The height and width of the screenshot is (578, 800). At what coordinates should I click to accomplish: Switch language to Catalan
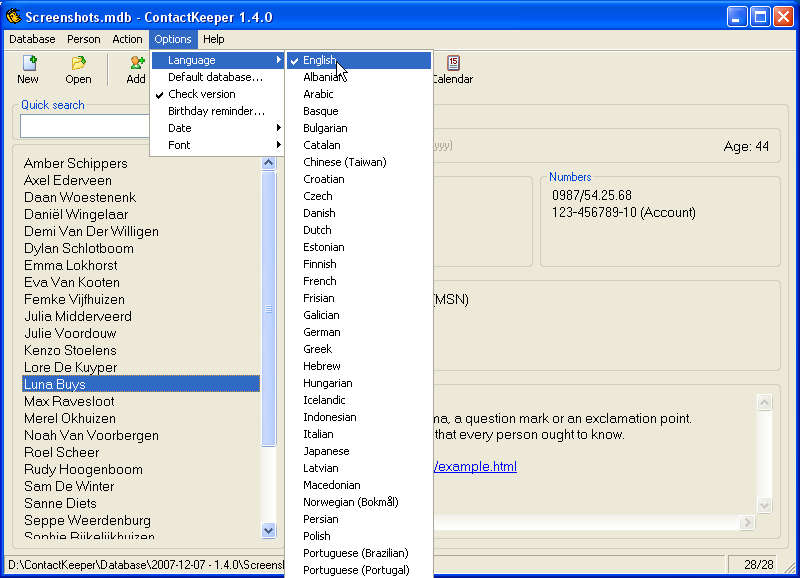(359, 145)
